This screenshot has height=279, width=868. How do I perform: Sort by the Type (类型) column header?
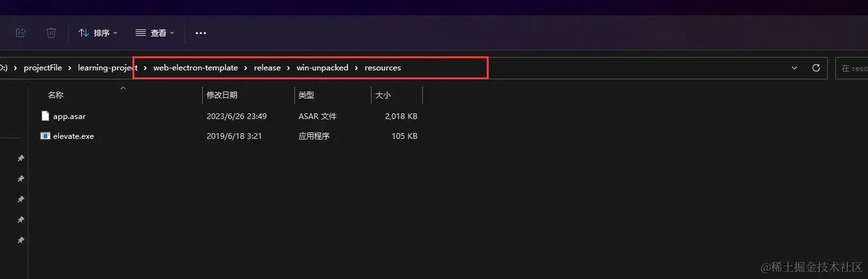[306, 95]
